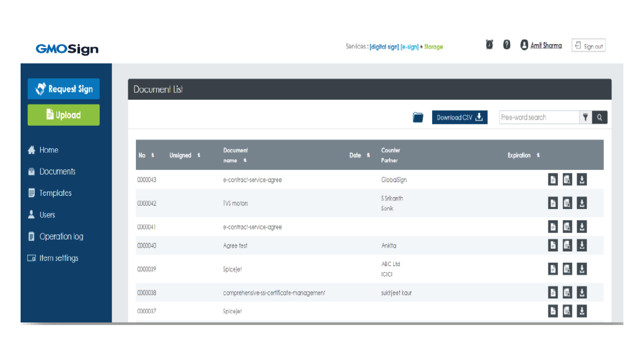Sort by the Date column
This screenshot has width=644, height=362.
click(368, 155)
